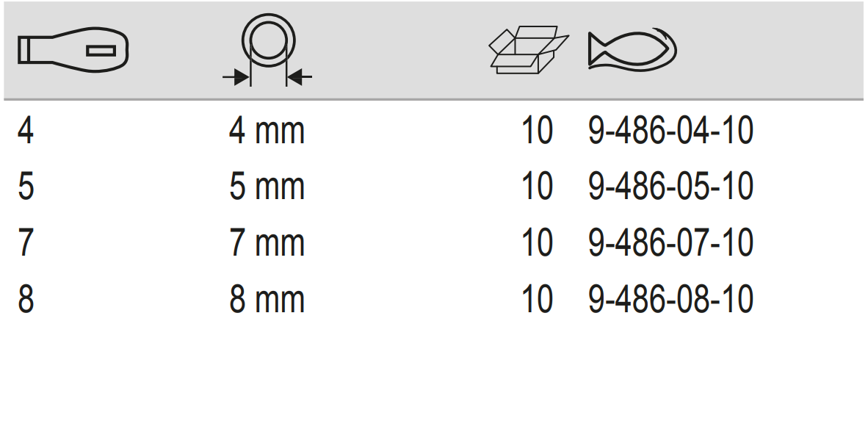Open article number 9-486-05-10
This screenshot has height=432, width=868.
pyautogui.click(x=670, y=188)
